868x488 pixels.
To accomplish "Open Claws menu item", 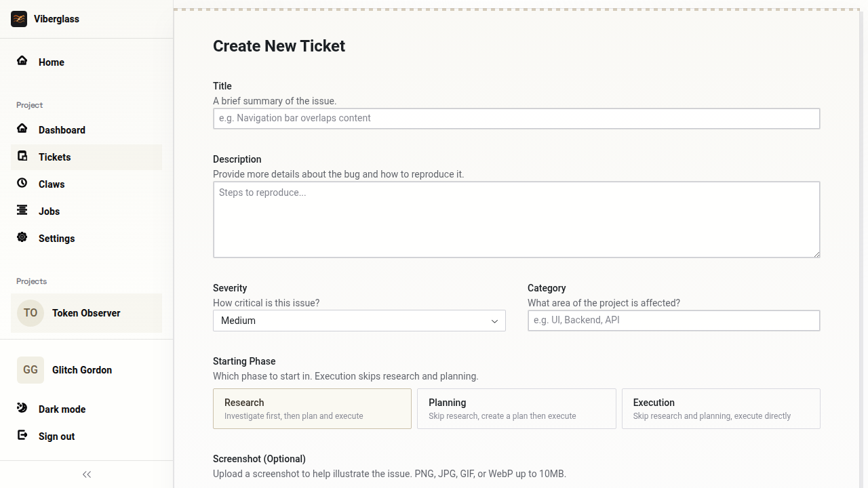I will (52, 184).
